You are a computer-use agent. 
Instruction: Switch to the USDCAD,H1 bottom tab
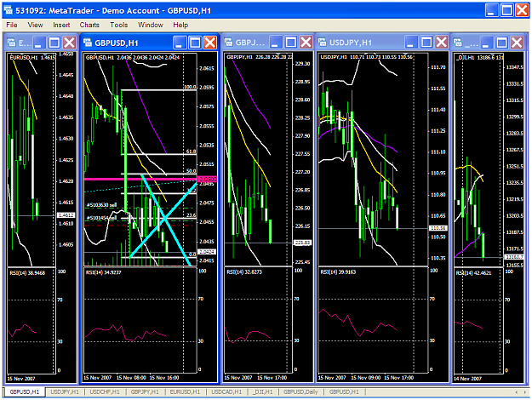point(226,391)
